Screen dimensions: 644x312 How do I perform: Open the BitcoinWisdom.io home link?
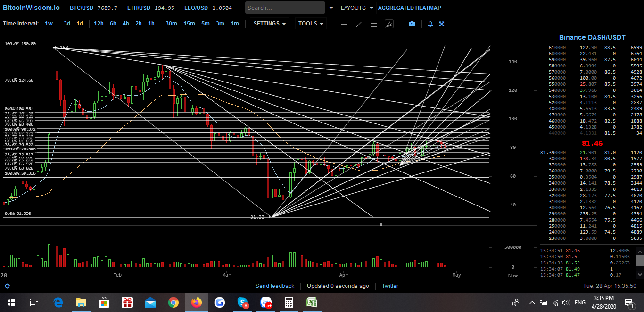pyautogui.click(x=31, y=8)
